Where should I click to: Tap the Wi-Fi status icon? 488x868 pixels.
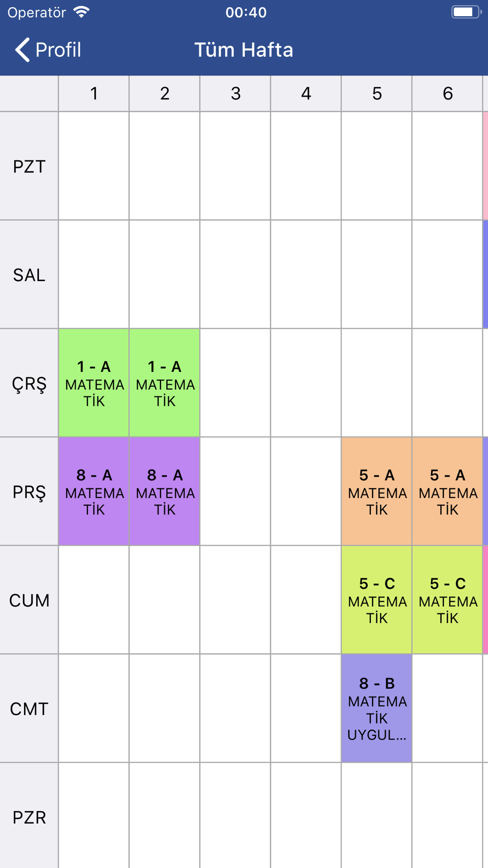click(x=81, y=12)
